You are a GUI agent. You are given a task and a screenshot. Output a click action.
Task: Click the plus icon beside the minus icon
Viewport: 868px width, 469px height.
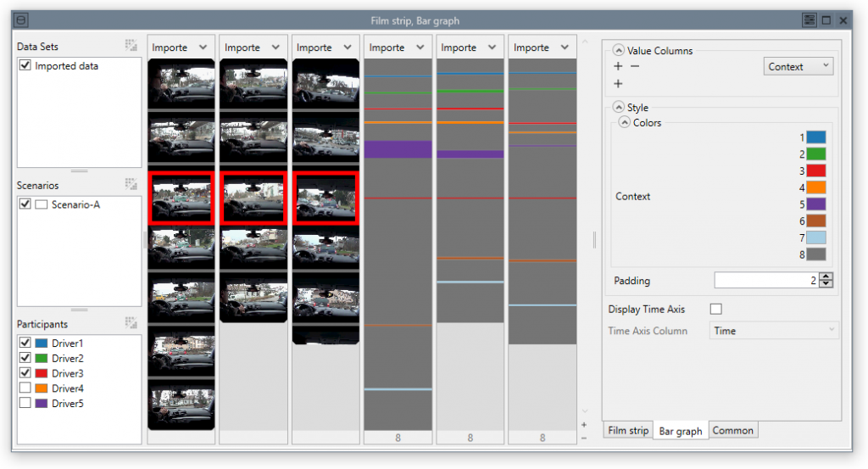point(618,66)
